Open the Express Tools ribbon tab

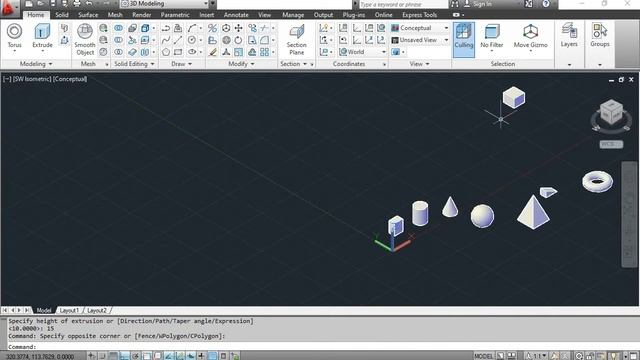coord(419,15)
